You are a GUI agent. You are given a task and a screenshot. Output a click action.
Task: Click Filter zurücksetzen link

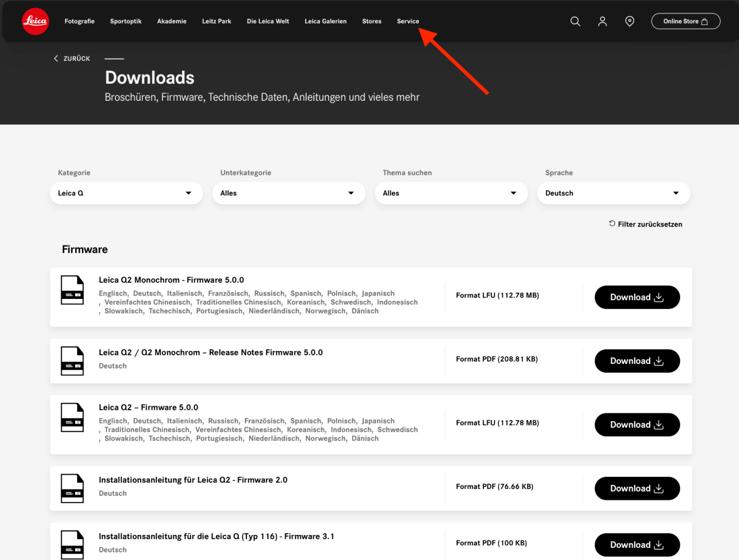646,224
